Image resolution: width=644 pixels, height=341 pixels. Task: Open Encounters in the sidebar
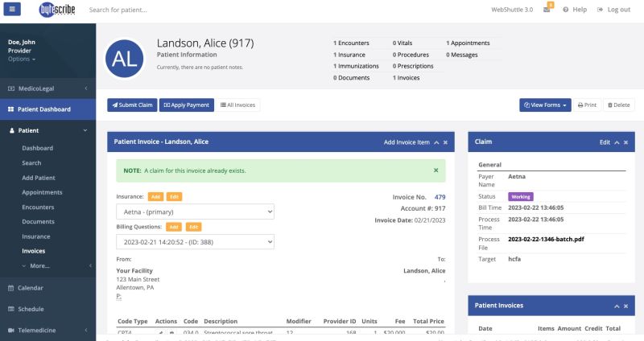click(38, 207)
